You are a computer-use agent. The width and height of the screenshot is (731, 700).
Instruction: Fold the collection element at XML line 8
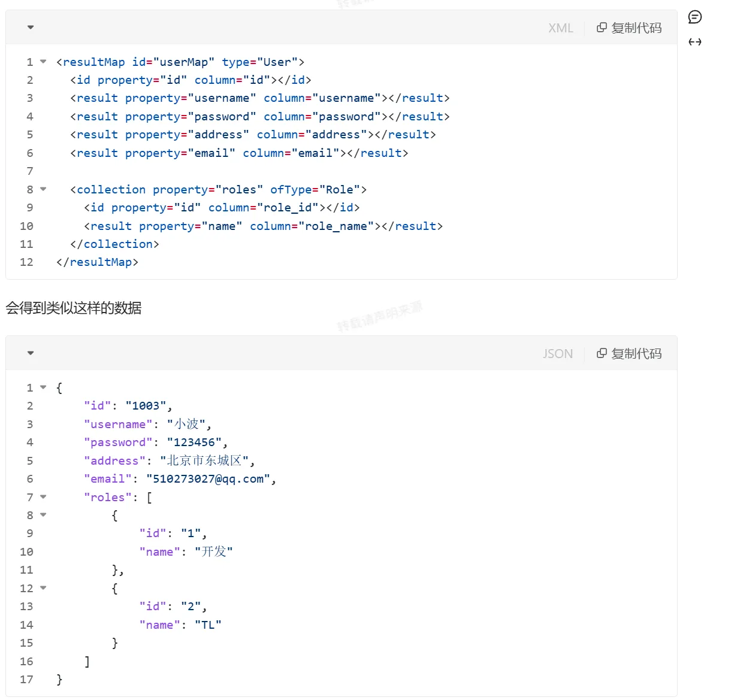tap(43, 189)
